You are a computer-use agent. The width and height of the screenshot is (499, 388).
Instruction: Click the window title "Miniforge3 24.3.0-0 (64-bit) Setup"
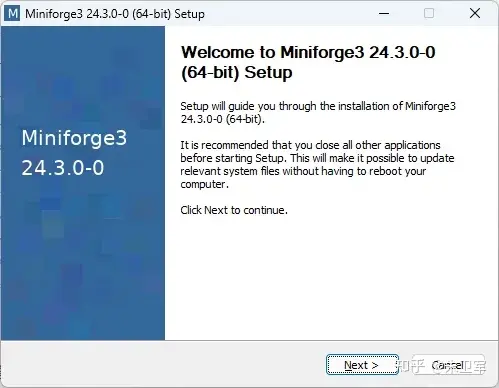pos(115,14)
